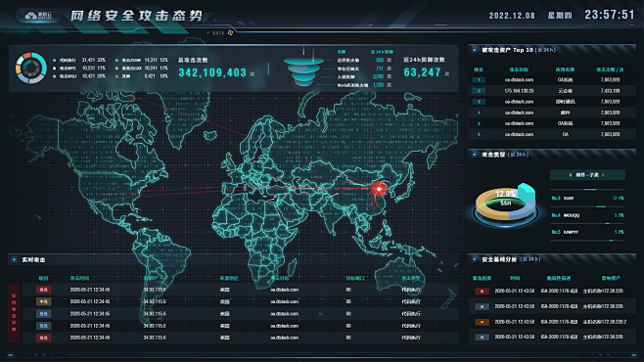Click the square icon beside 被攻击资产 Top 10

click(x=475, y=50)
